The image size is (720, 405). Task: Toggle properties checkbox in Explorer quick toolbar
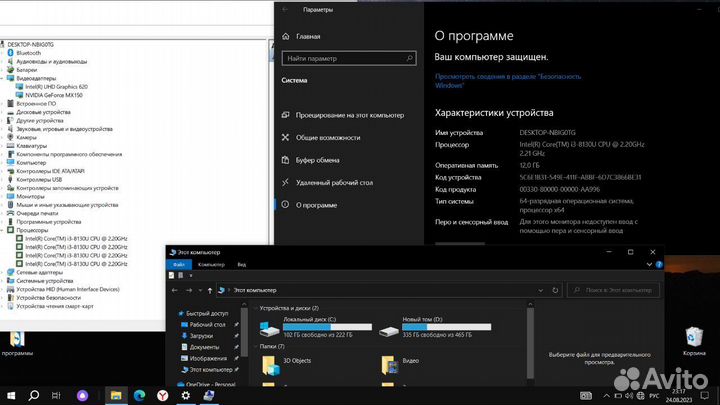171,275
